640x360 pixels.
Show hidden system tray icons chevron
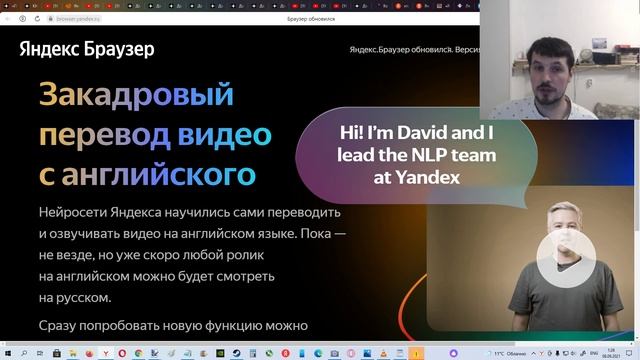(533, 353)
